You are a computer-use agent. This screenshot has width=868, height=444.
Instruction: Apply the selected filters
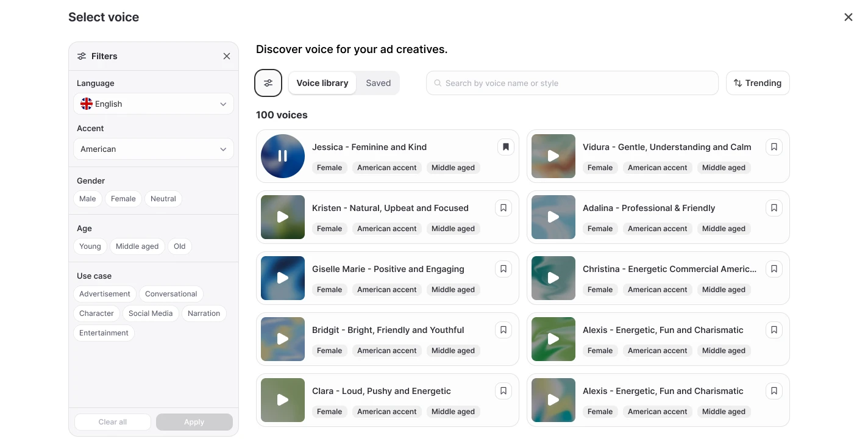194,422
